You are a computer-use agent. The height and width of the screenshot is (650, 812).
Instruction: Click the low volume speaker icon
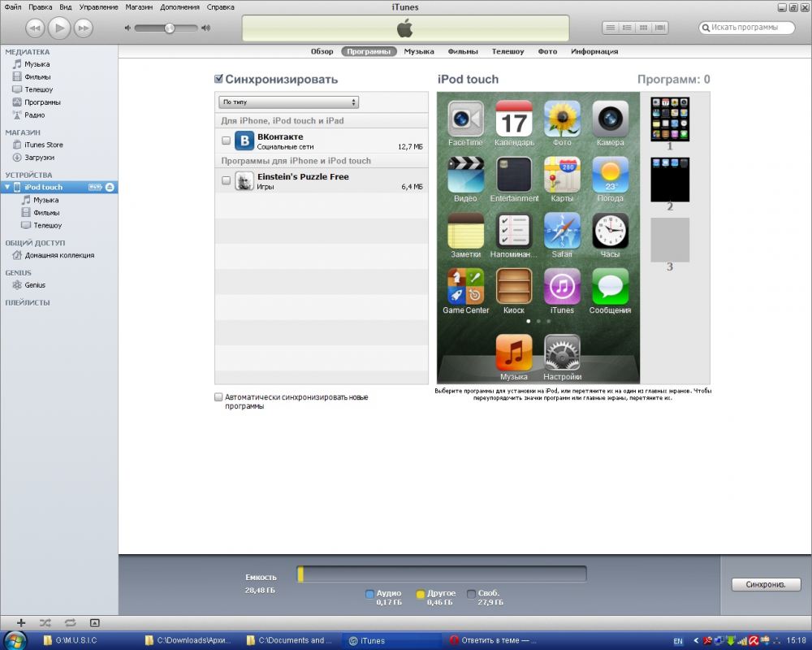click(127, 28)
